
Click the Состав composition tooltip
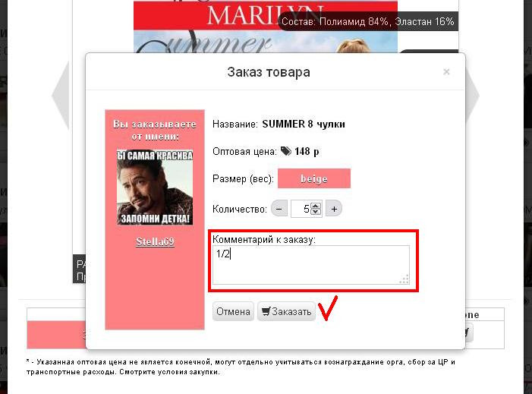coord(368,22)
